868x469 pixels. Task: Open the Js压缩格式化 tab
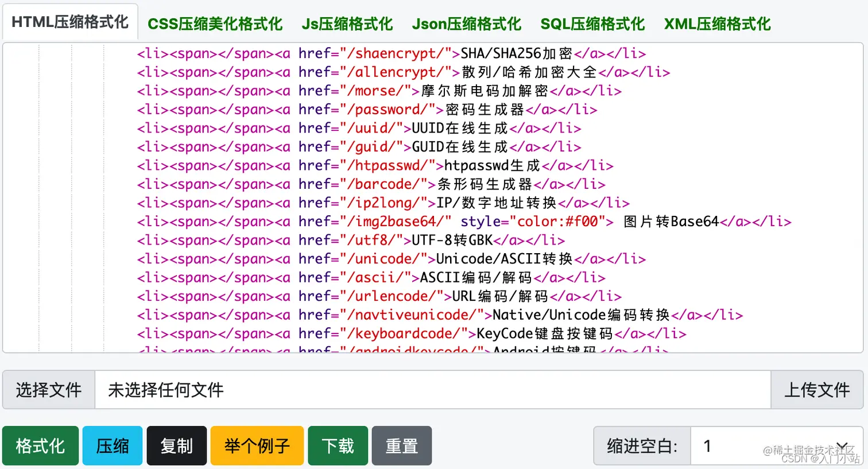click(x=346, y=24)
